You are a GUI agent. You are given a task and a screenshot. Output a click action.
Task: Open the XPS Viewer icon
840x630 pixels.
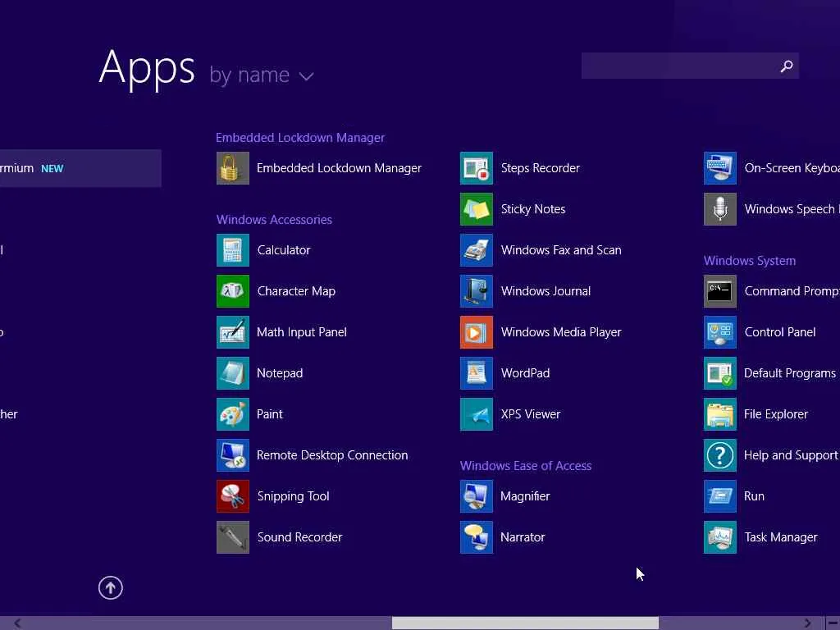point(477,414)
